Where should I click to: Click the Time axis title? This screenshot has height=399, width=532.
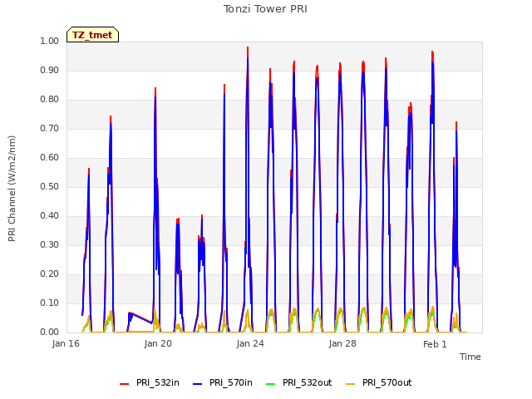[470, 357]
